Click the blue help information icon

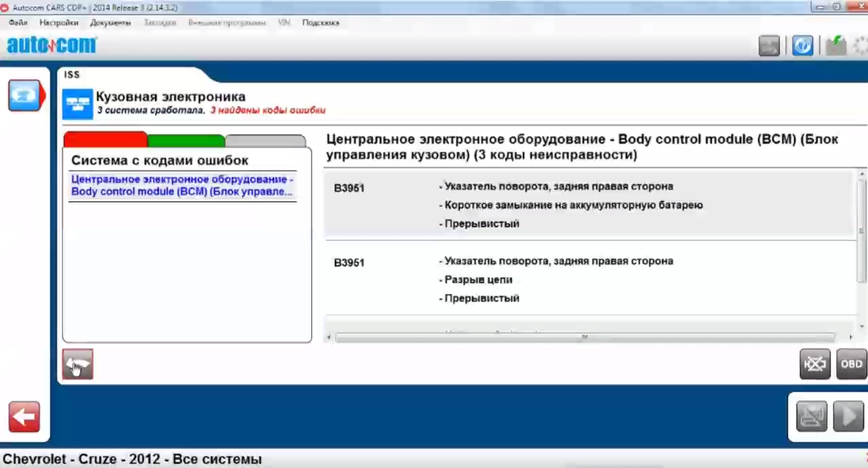coord(802,46)
